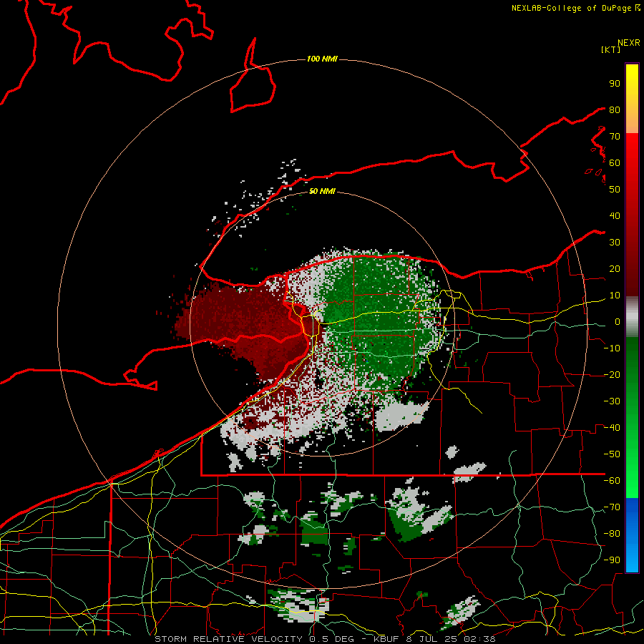
Task: Click the 02:38 timestamp
Action: (479, 639)
